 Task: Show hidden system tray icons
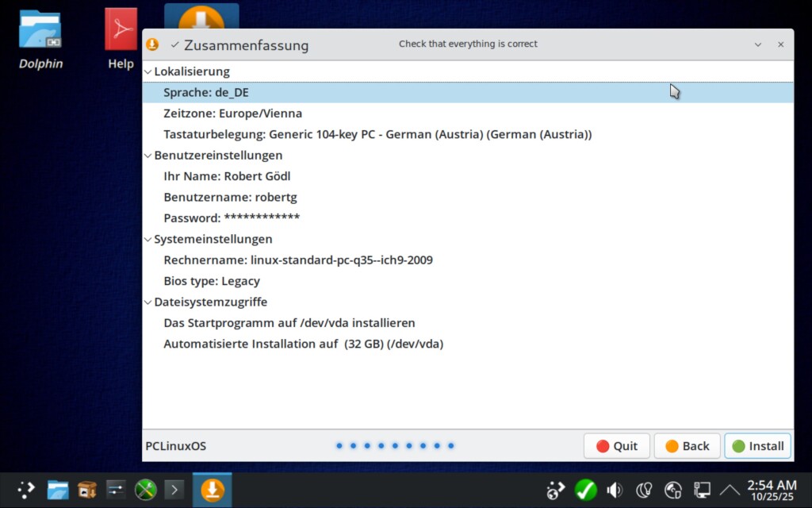tap(730, 491)
